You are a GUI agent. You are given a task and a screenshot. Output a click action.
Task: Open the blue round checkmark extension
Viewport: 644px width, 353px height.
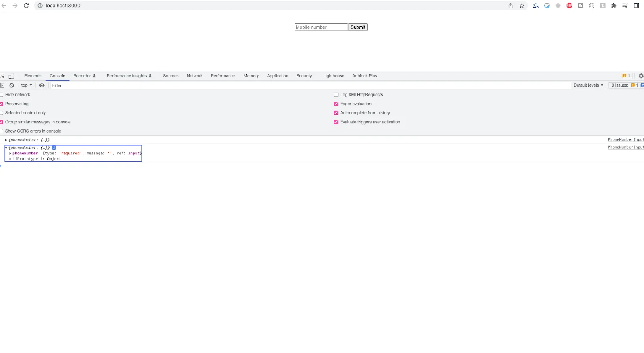547,6
